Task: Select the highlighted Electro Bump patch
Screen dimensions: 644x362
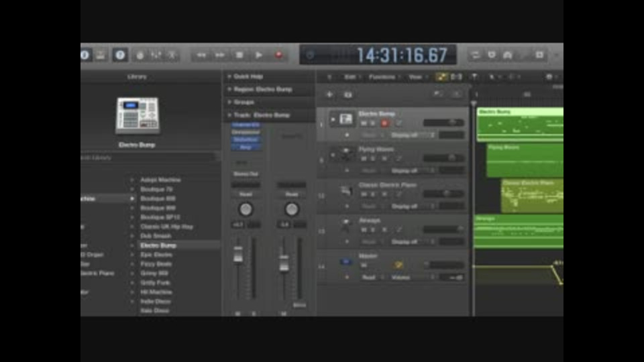Action: tap(158, 245)
